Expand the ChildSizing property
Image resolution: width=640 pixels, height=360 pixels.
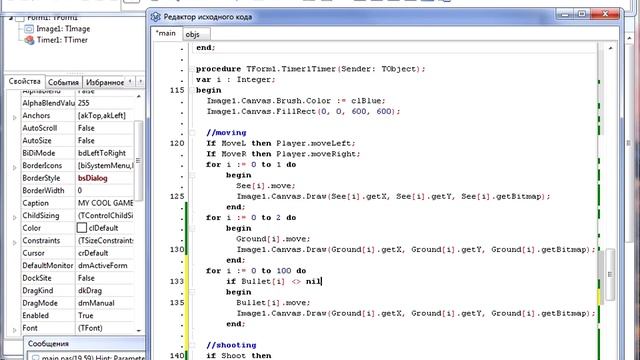click(x=14, y=217)
